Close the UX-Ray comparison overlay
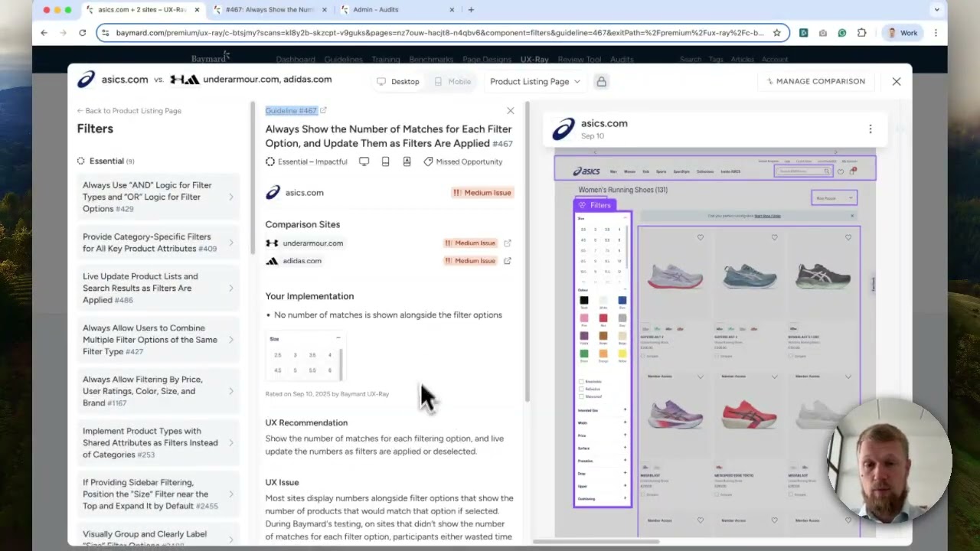The image size is (980, 551). [x=897, y=81]
